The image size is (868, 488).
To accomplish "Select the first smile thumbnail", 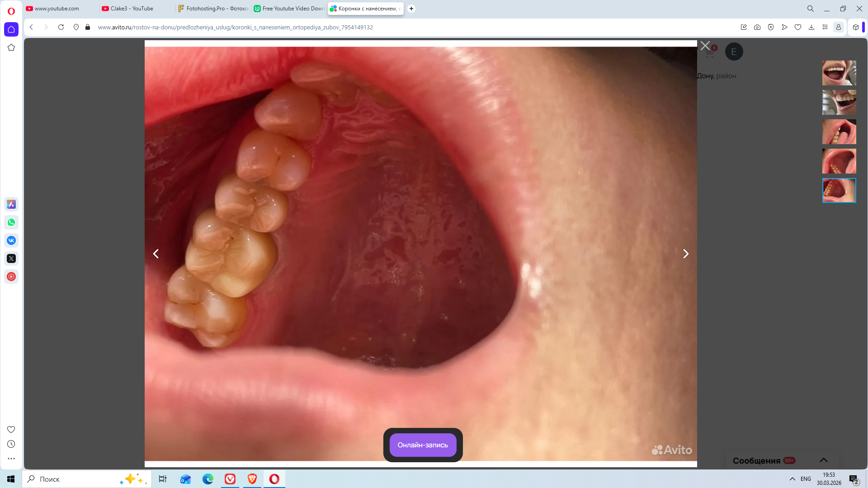I will tap(839, 73).
